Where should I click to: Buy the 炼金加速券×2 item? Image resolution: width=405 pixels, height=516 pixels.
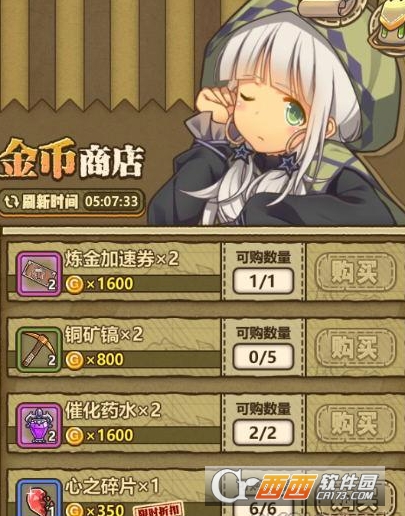pos(355,272)
